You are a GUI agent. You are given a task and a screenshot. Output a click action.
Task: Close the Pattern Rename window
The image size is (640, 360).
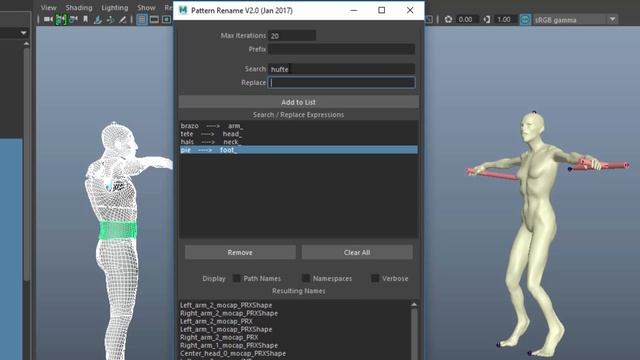pyautogui.click(x=410, y=10)
